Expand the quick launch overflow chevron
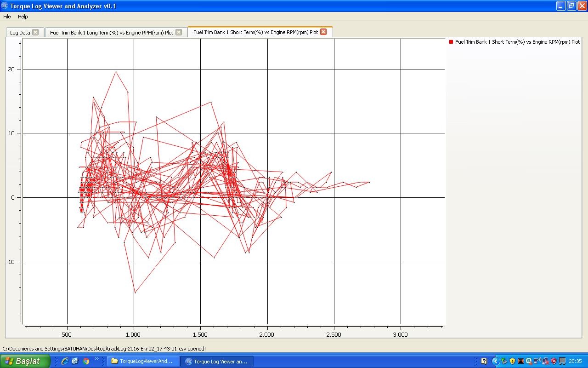Viewport: 588px width, 368px height. tap(97, 359)
